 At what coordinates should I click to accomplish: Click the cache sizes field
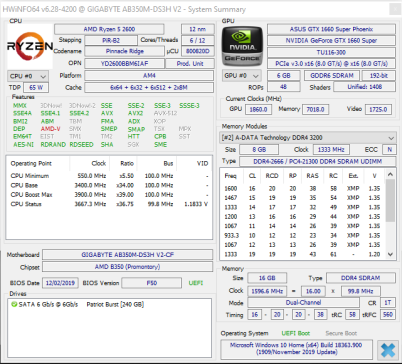coord(149,88)
